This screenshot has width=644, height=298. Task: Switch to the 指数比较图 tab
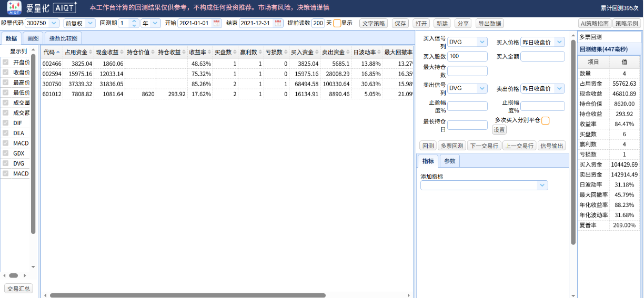click(63, 38)
